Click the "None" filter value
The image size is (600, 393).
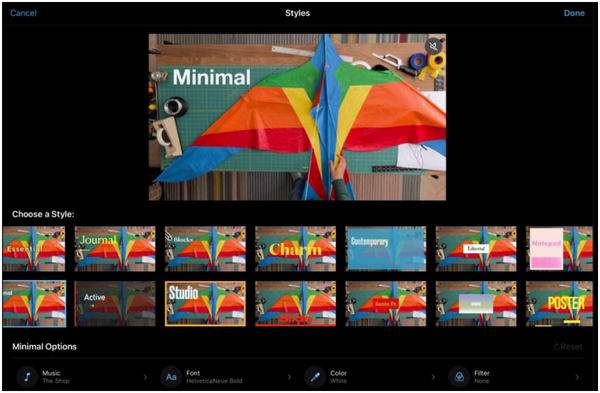point(481,381)
